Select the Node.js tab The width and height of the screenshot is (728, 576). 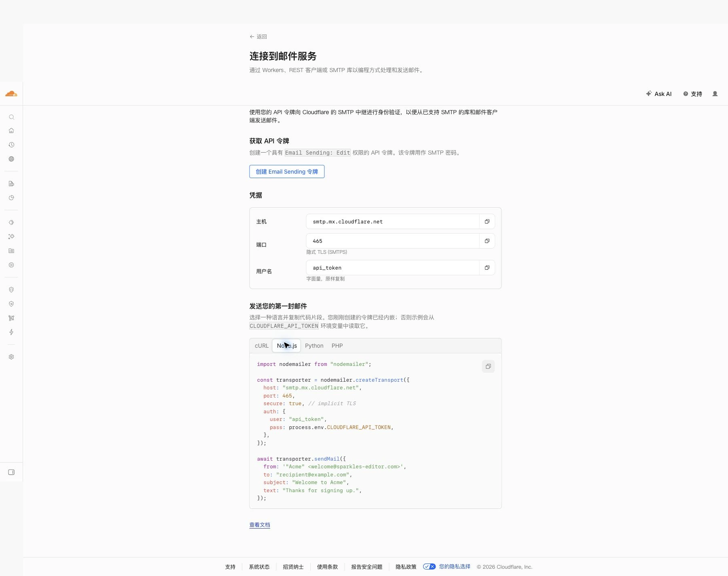coord(287,346)
